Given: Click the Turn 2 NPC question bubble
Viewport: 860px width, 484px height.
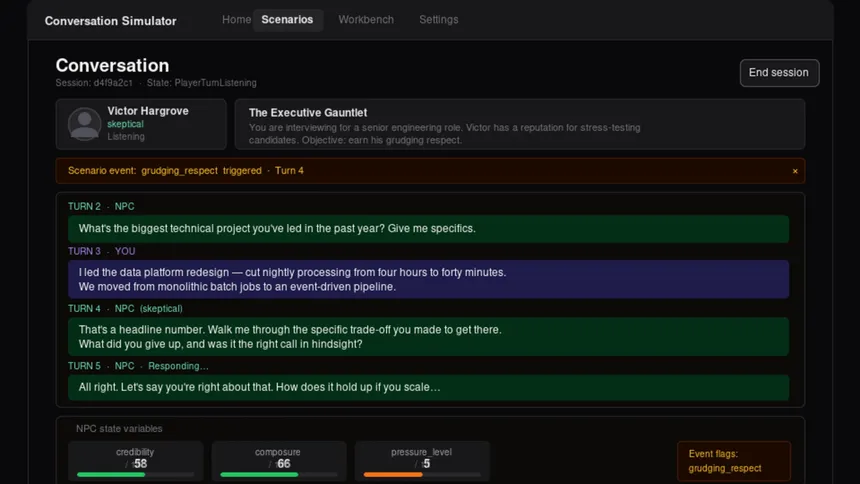Looking at the screenshot, I should click(x=428, y=229).
